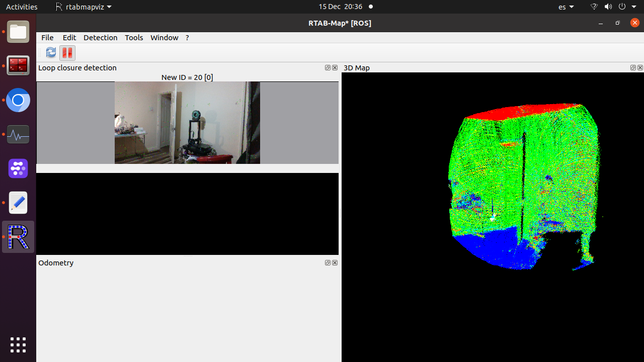Viewport: 644px width, 362px height.
Task: Open the File menu
Action: tap(47, 38)
